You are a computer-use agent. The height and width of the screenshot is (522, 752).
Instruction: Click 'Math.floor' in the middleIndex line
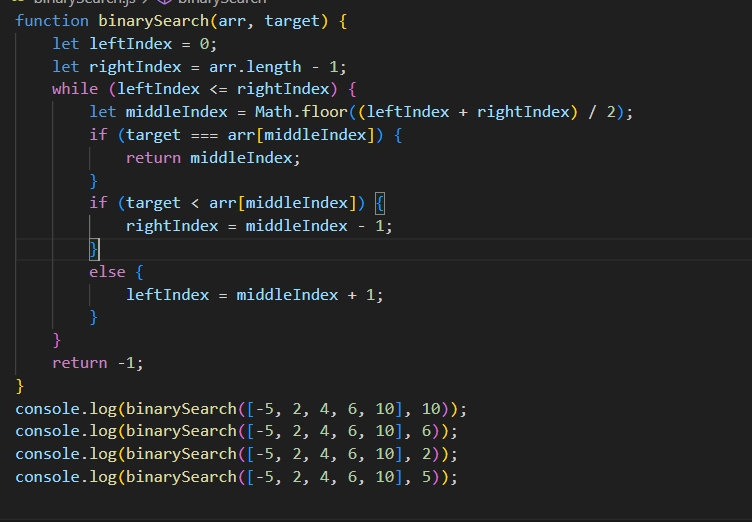point(301,112)
